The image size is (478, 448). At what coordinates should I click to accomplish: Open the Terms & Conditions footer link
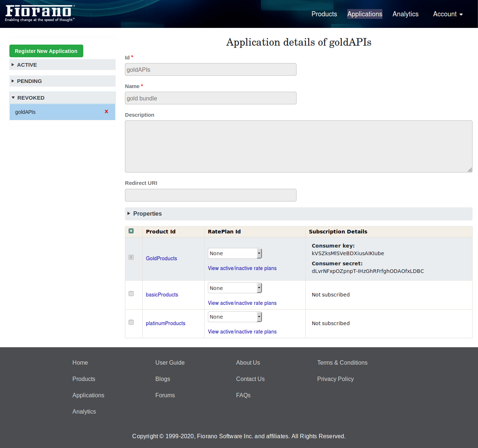pyautogui.click(x=342, y=362)
